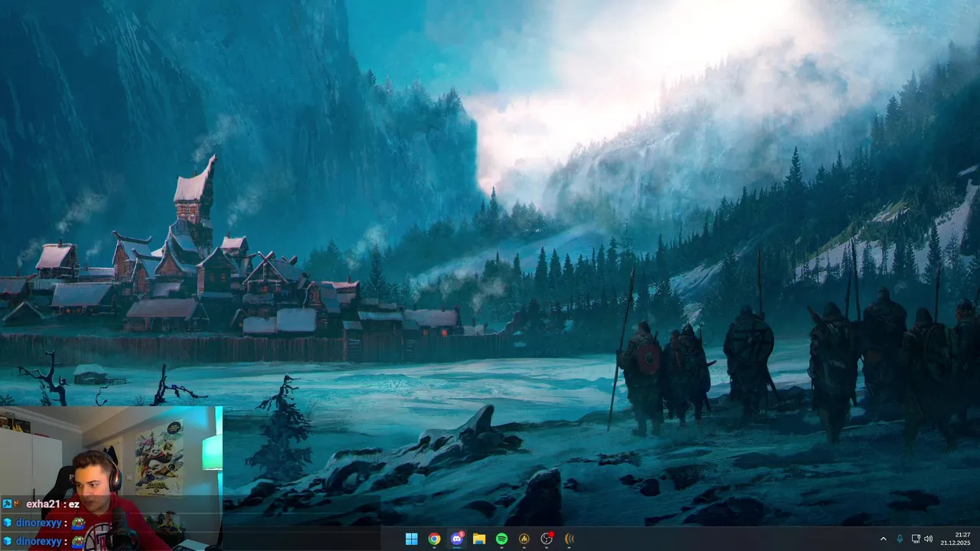Open File Explorer from taskbar
This screenshot has width=980, height=551.
(x=479, y=539)
